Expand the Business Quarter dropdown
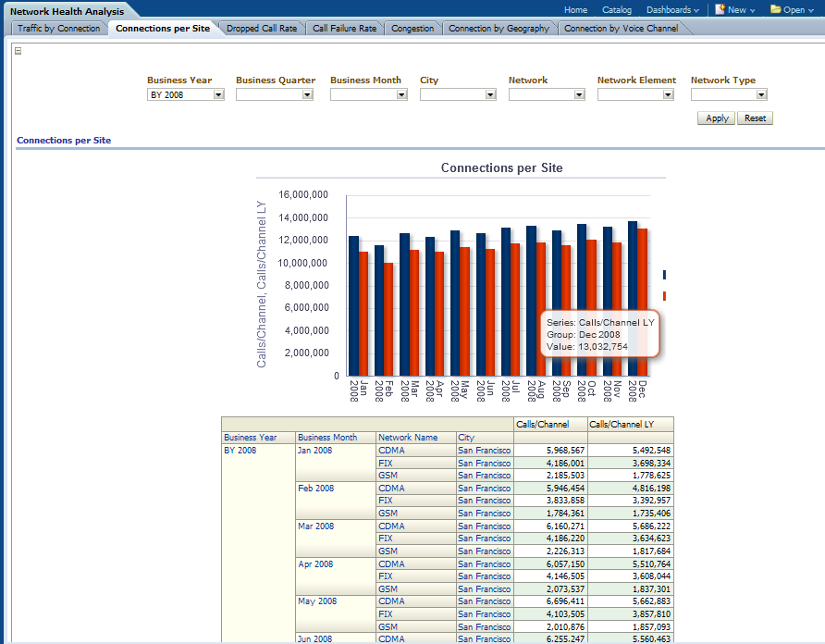This screenshot has width=825, height=644. 308,94
